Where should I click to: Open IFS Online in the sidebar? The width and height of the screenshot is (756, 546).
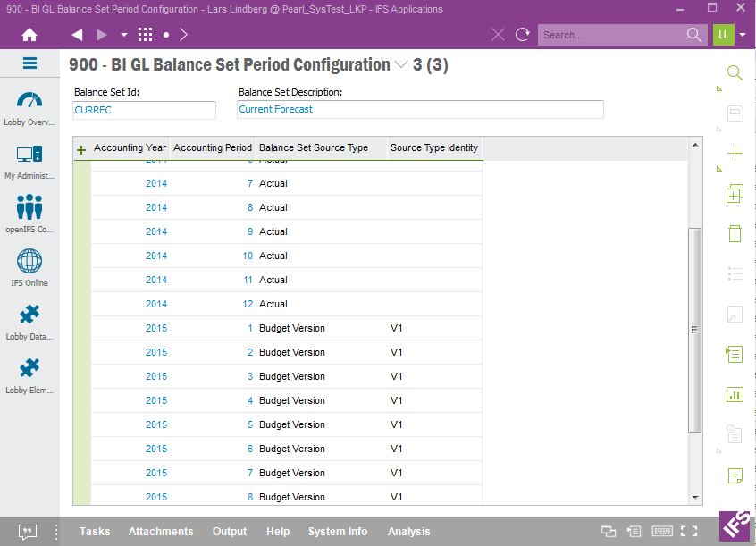click(x=29, y=268)
